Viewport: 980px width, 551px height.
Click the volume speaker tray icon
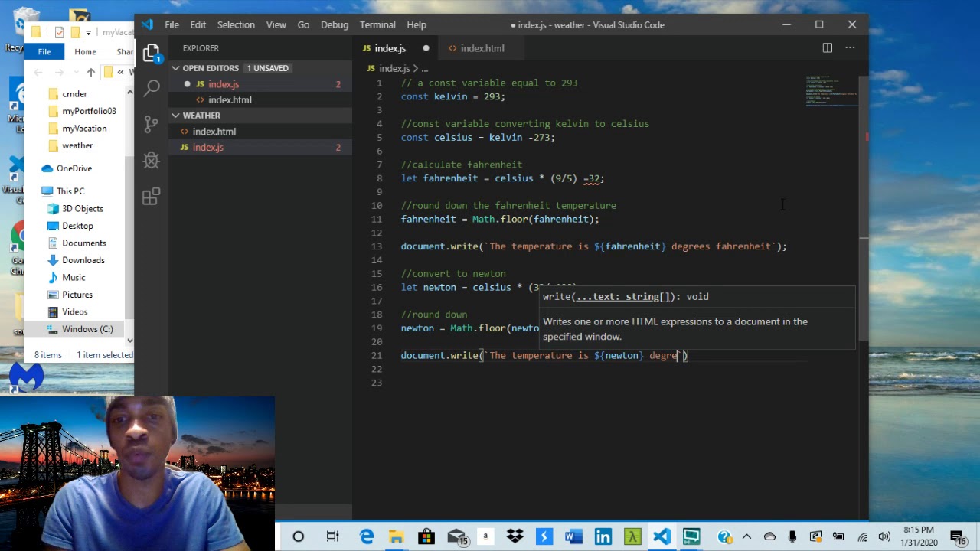click(x=884, y=536)
